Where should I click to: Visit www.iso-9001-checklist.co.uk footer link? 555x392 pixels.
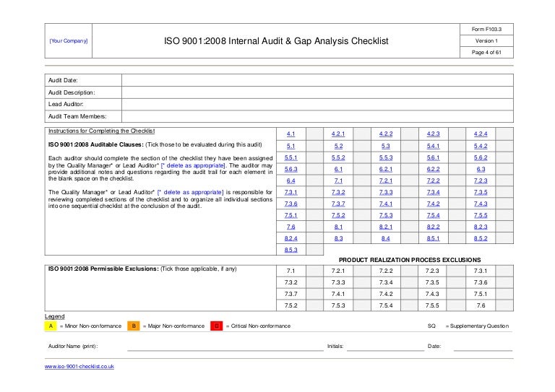pyautogui.click(x=79, y=367)
